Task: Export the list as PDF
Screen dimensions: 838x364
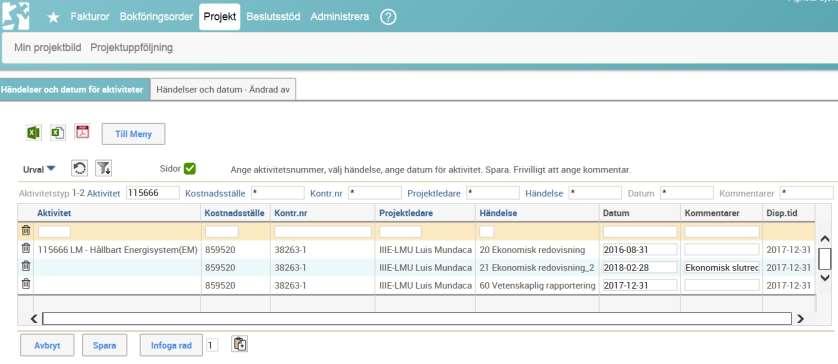Action: tap(82, 132)
